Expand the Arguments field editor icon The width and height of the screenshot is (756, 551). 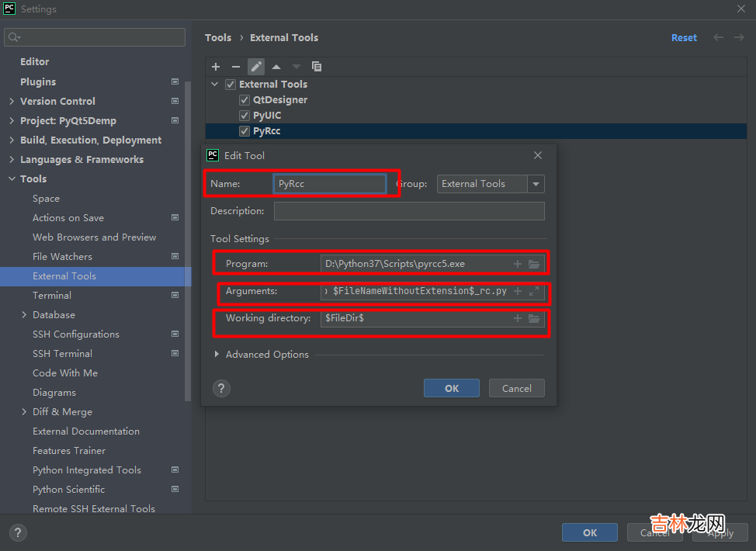534,292
